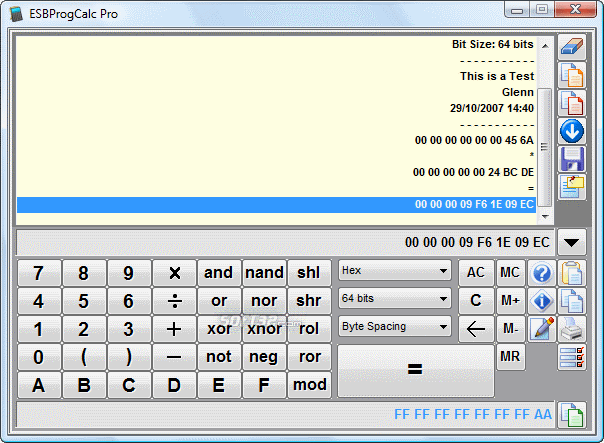Image resolution: width=604 pixels, height=443 pixels.
Task: Click the multiply × button
Action: [x=174, y=273]
